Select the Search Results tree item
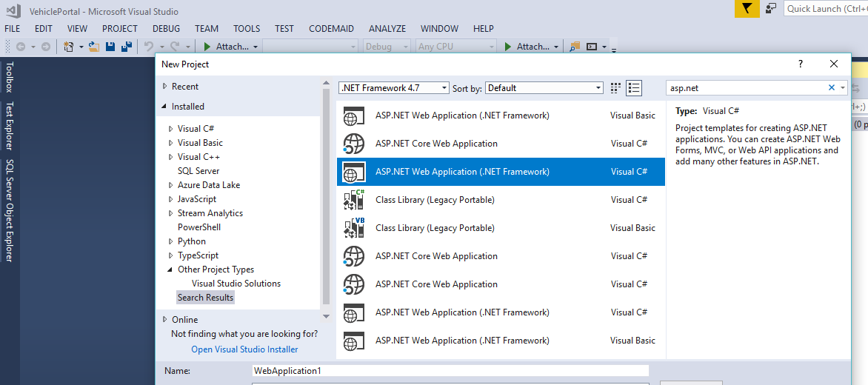Screen dimensions: 868x385 (x=205, y=298)
